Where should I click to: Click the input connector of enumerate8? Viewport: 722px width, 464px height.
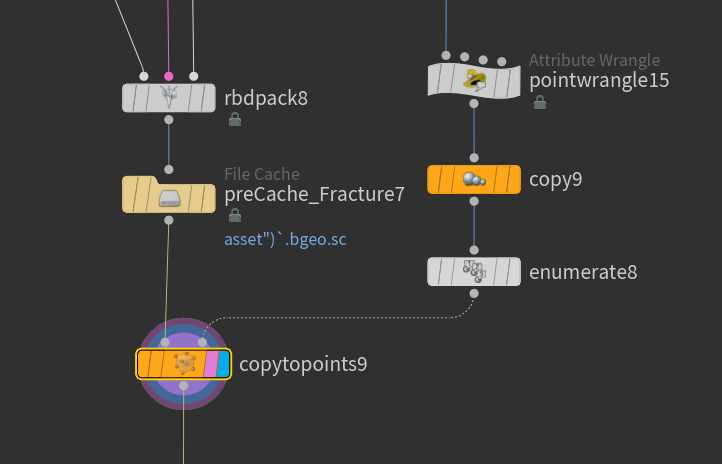click(x=474, y=250)
